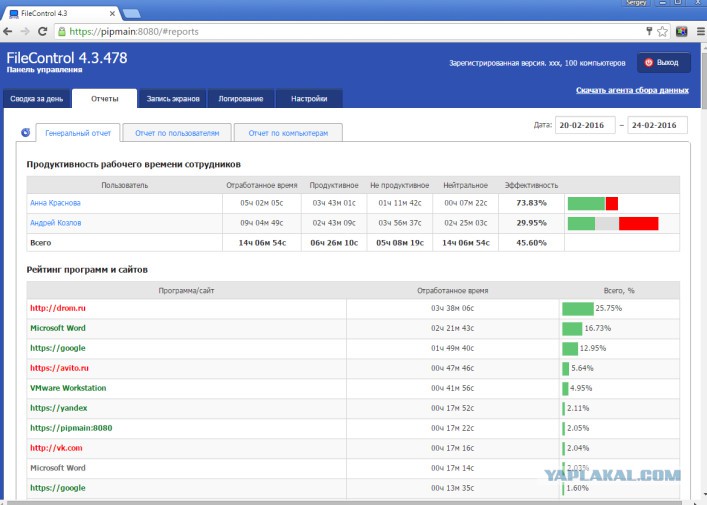Click the extension icon next to star
This screenshot has width=707, height=505.
(x=681, y=32)
